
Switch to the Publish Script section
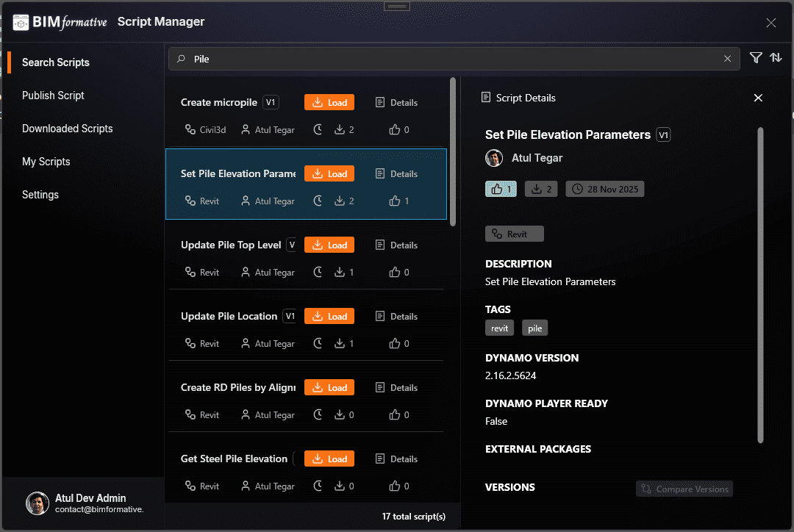[x=53, y=96]
